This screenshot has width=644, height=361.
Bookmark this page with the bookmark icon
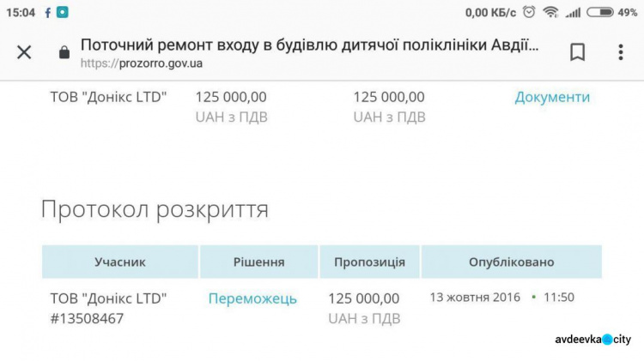click(578, 52)
